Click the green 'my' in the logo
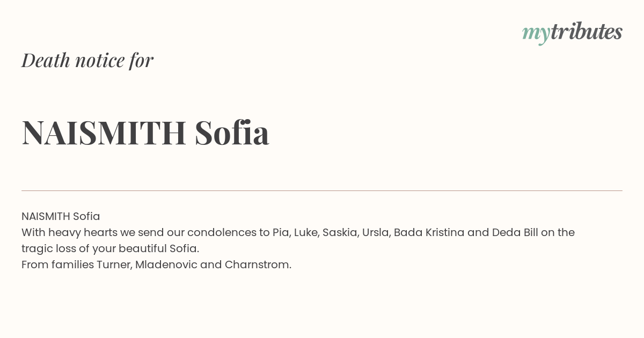The height and width of the screenshot is (338, 644). coord(536,34)
